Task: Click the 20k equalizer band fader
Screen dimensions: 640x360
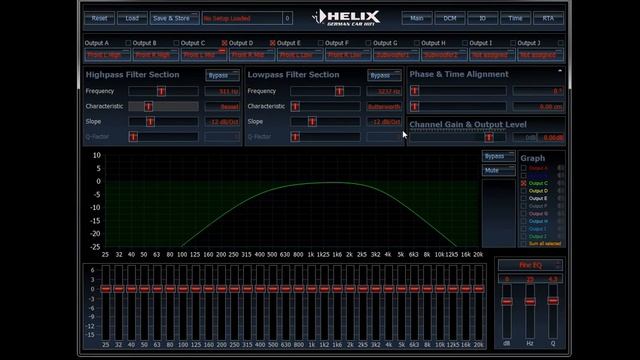Action: click(x=478, y=289)
